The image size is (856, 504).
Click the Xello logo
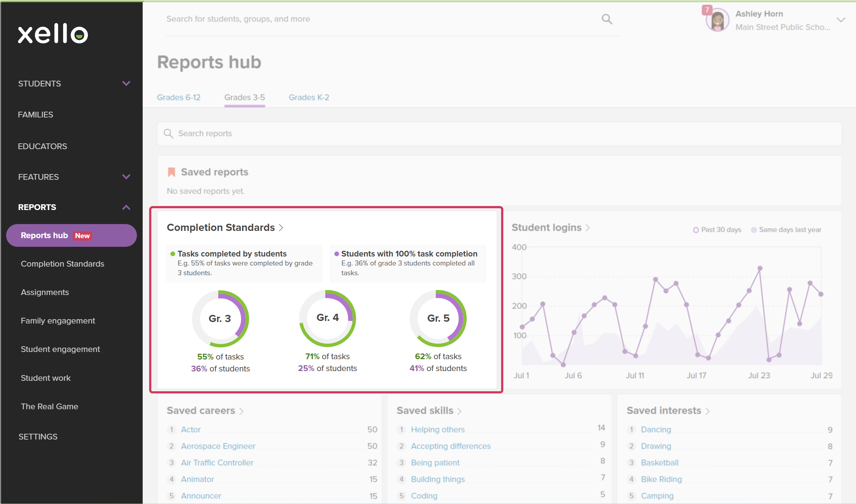click(x=53, y=34)
